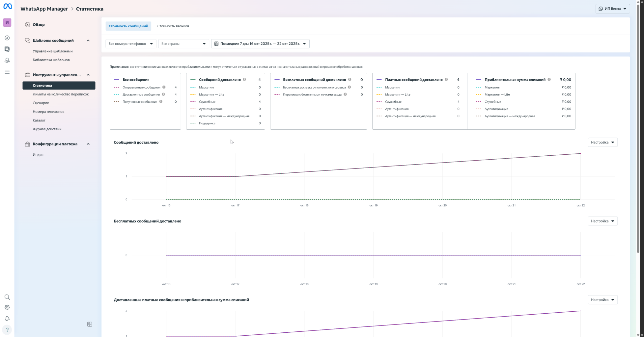Viewport: 644px width, 337px height.
Task: Open the Все номера телефонов dropdown
Action: 131,44
